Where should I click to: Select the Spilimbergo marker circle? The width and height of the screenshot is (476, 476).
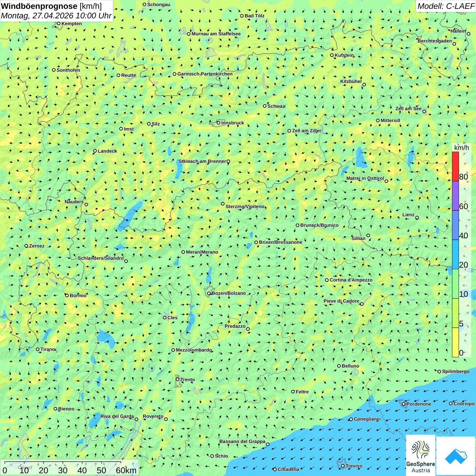pos(439,372)
